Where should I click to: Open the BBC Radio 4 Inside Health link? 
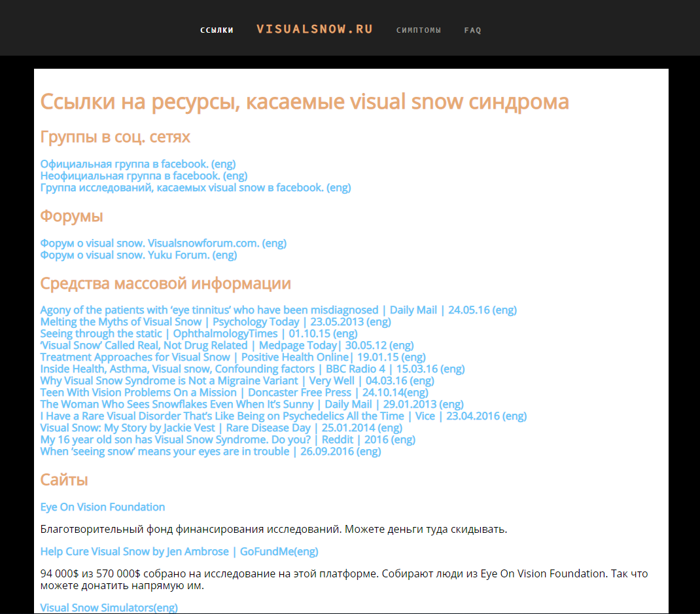pyautogui.click(x=253, y=369)
